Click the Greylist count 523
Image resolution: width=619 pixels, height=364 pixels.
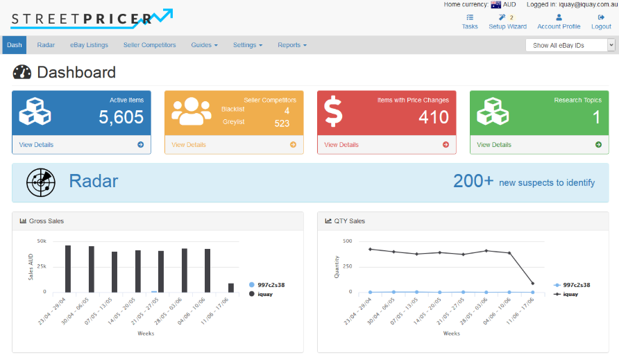(x=282, y=123)
